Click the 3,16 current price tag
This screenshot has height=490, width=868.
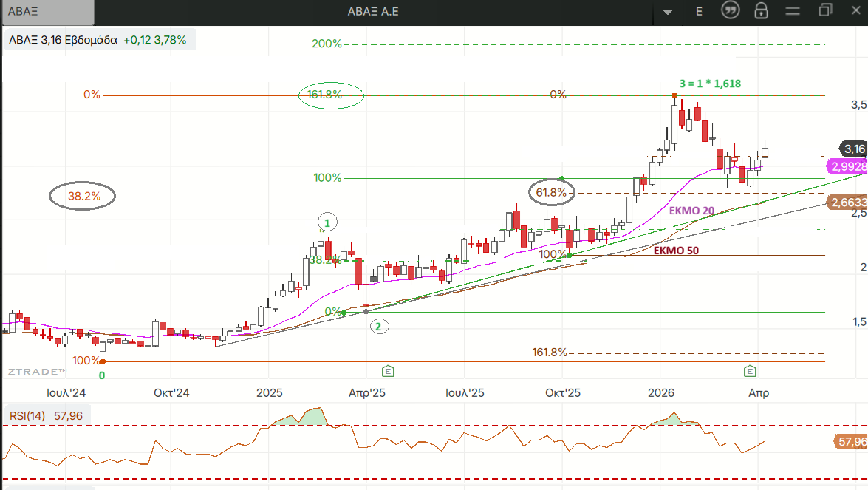click(854, 149)
